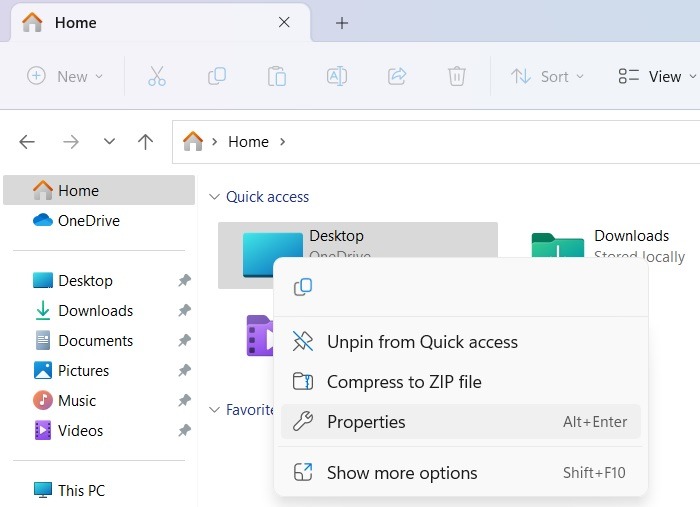Go up one folder level

coord(145,142)
